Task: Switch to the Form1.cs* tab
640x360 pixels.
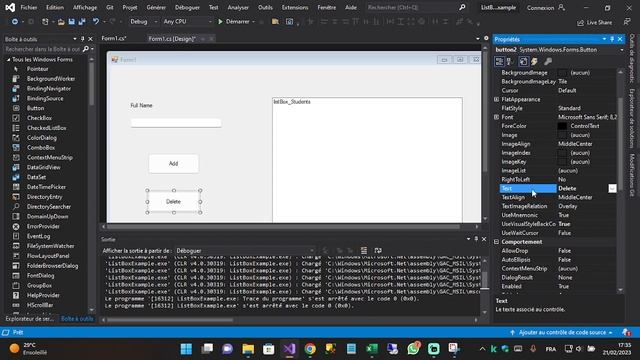Action: 114,38
